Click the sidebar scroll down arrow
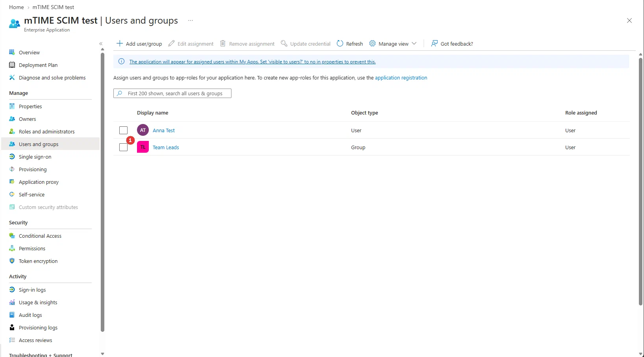Viewport: 644px width, 357px height. pyautogui.click(x=102, y=354)
